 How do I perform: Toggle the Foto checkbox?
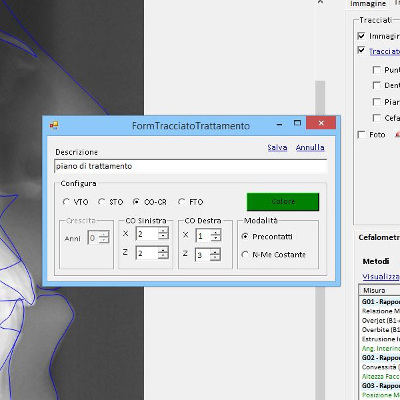coord(361,135)
